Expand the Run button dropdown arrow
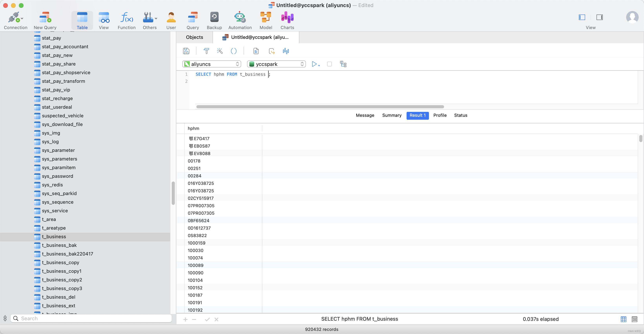Image resolution: width=644 pixels, height=334 pixels. point(319,66)
